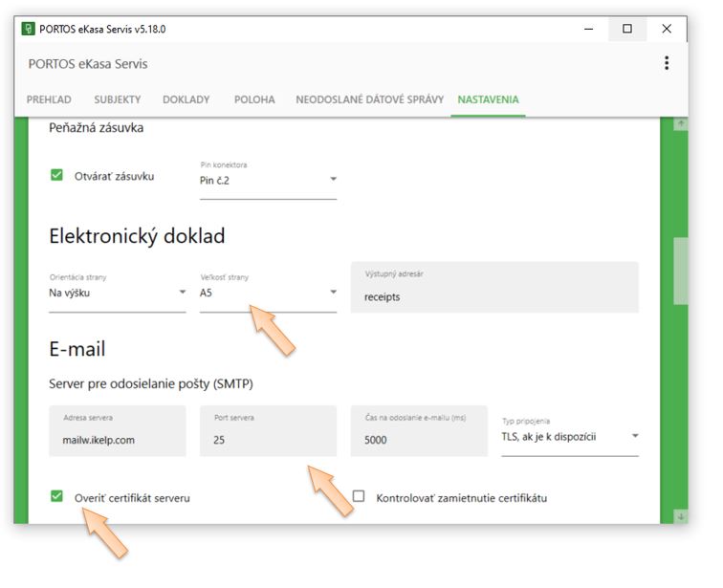Image resolution: width=723 pixels, height=588 pixels.
Task: Maximize the PORTOS eKasa window
Action: [x=627, y=29]
